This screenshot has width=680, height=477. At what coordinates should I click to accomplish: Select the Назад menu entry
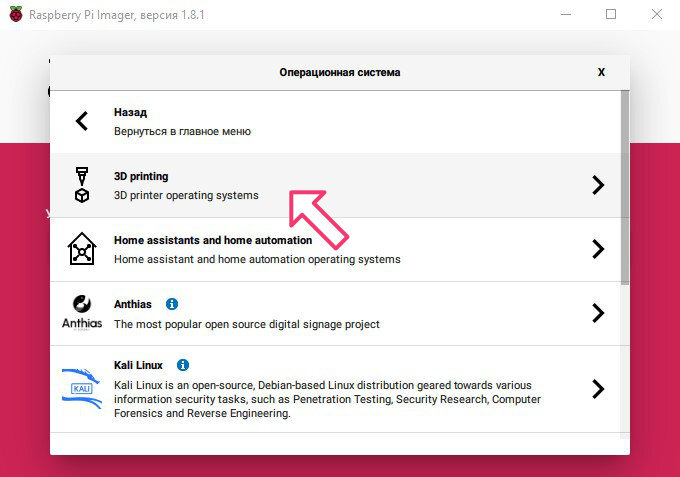pyautogui.click(x=130, y=113)
